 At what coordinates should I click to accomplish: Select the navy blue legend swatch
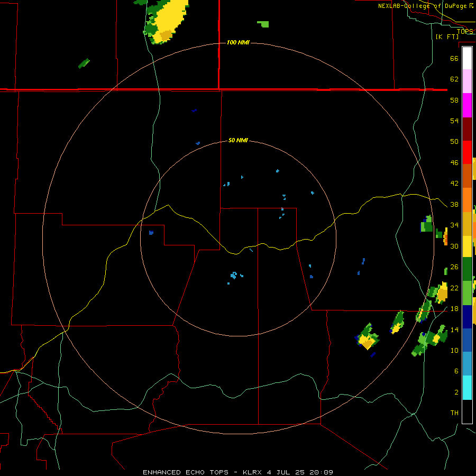467,317
